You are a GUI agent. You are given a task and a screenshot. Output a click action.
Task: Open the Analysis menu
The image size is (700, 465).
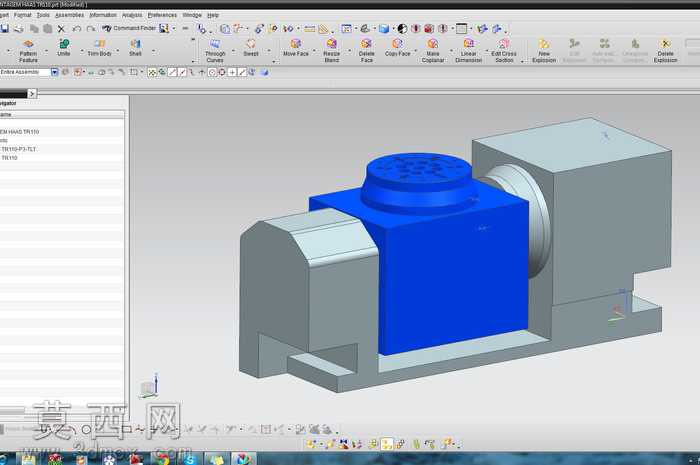coord(132,15)
